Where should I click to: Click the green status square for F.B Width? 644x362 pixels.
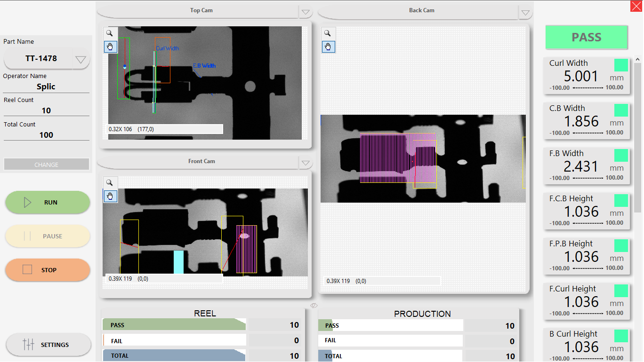tap(621, 156)
